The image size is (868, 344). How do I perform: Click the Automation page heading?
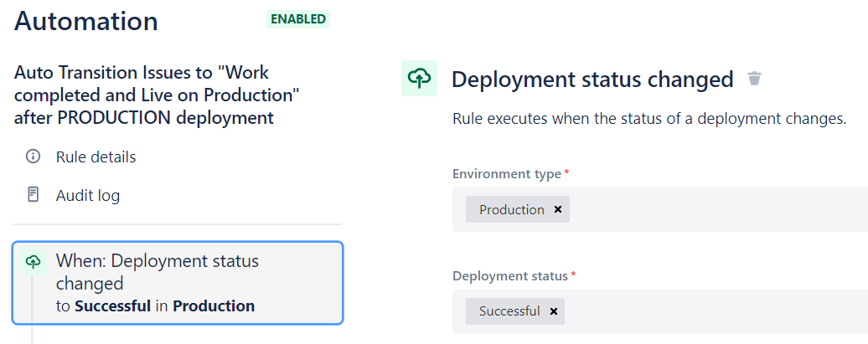pos(86,21)
